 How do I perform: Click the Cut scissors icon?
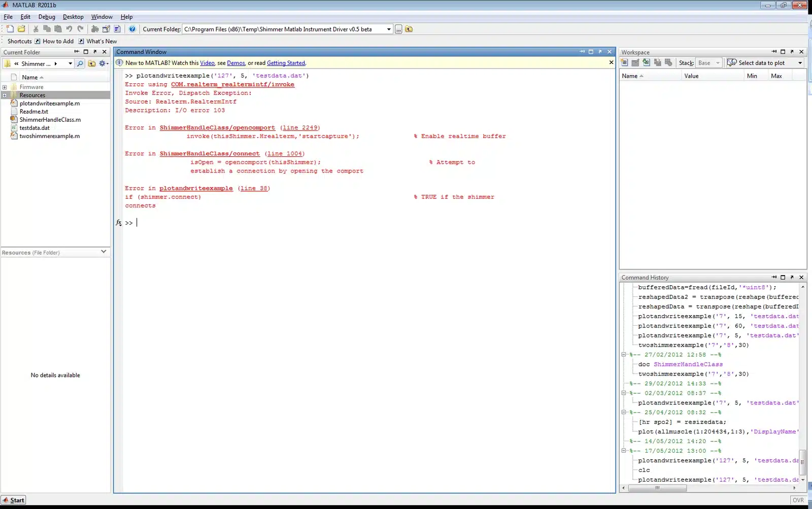[x=36, y=29]
